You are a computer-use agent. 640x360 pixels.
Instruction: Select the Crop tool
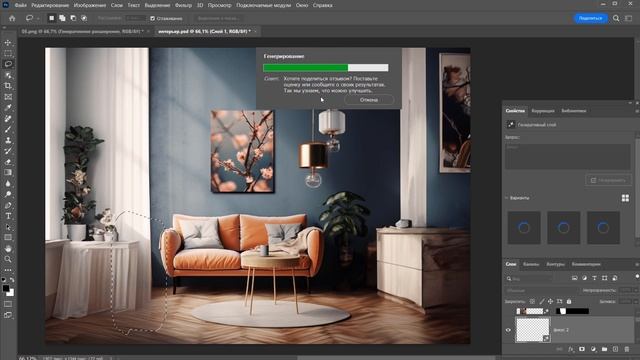pos(8,86)
